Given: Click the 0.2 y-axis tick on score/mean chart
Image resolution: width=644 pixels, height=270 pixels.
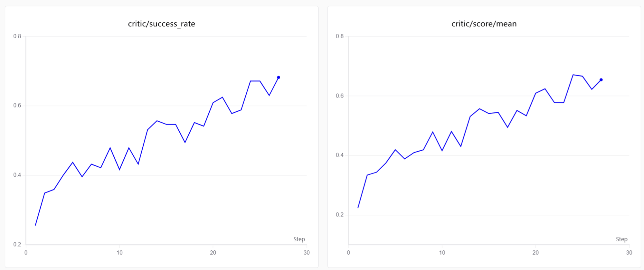Looking at the screenshot, I should click(340, 215).
